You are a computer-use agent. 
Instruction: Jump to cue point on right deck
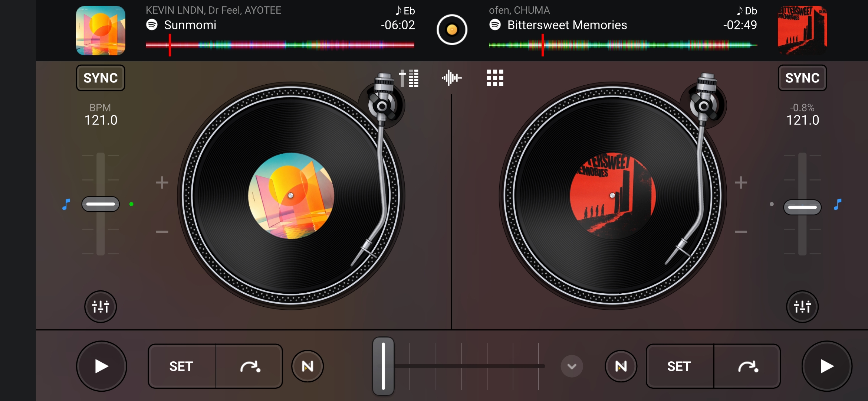[747, 366]
